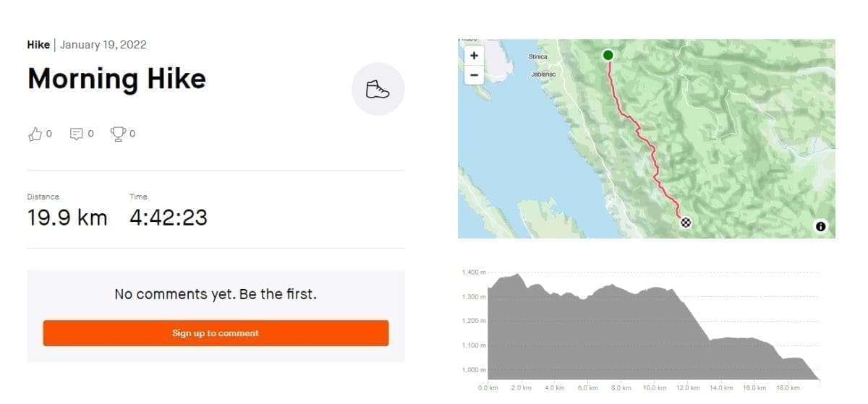Screen dimensions: 868x404
Task: Click the green start marker on map
Action: (x=608, y=55)
